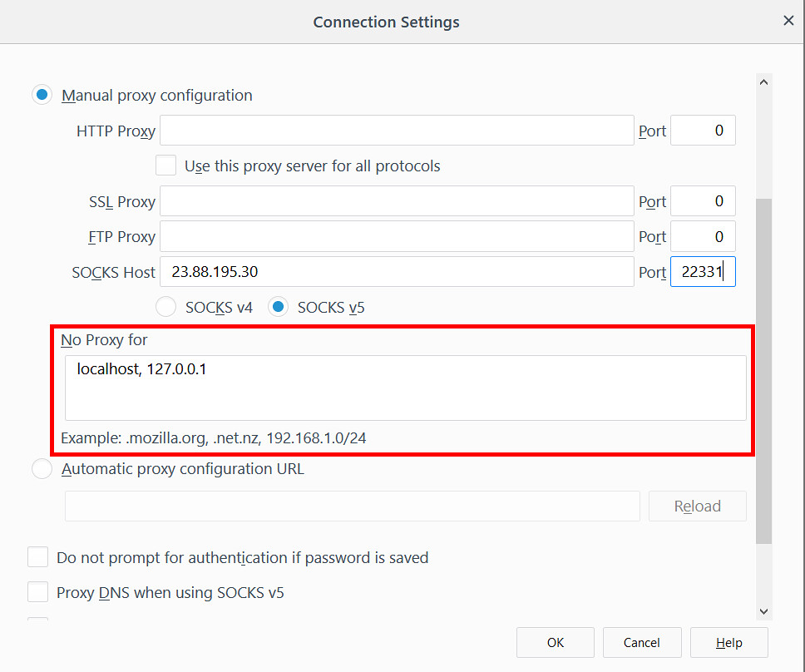805x672 pixels.
Task: Enable Use this proxy server for all protocols
Action: pos(165,166)
